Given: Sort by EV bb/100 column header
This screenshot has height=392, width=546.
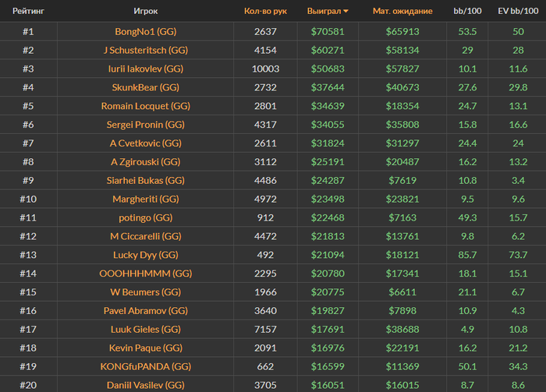Looking at the screenshot, I should pyautogui.click(x=517, y=12).
